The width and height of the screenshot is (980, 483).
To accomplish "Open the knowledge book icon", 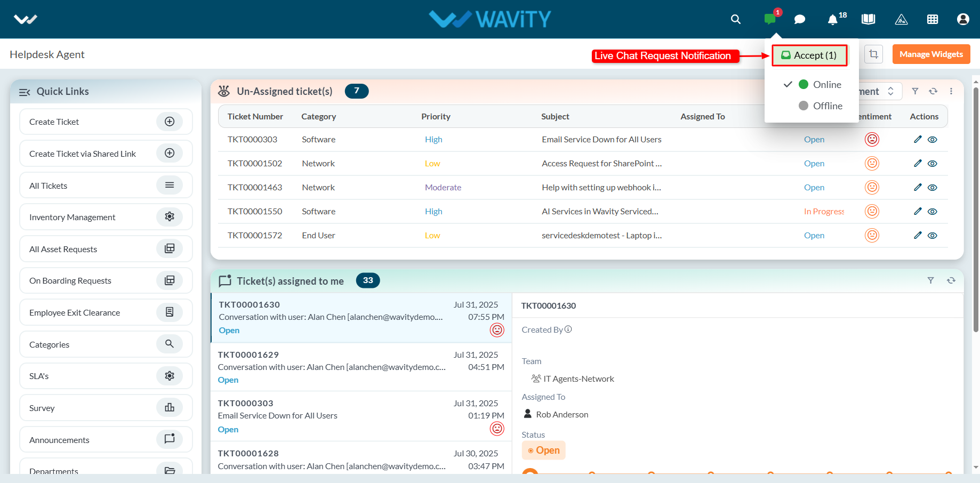I will [868, 19].
